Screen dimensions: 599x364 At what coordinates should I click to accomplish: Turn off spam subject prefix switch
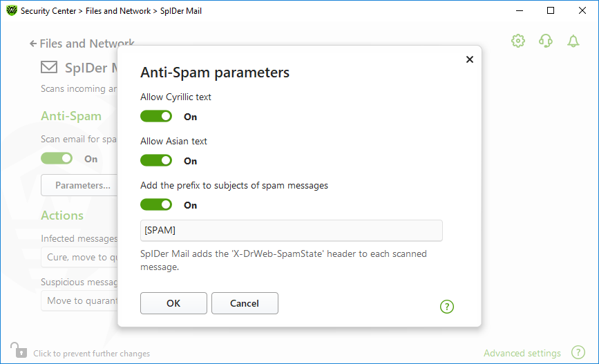tap(156, 204)
